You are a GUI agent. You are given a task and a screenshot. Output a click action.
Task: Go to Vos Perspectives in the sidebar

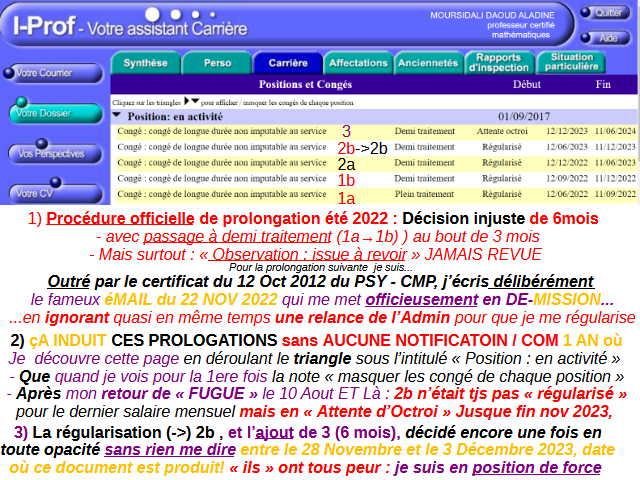click(48, 154)
